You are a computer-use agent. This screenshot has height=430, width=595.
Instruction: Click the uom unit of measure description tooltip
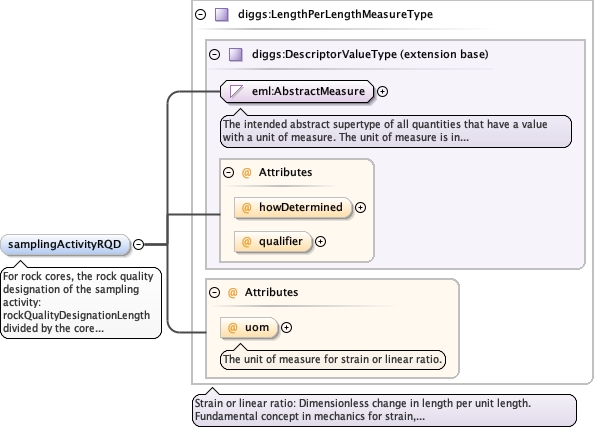[x=333, y=359]
